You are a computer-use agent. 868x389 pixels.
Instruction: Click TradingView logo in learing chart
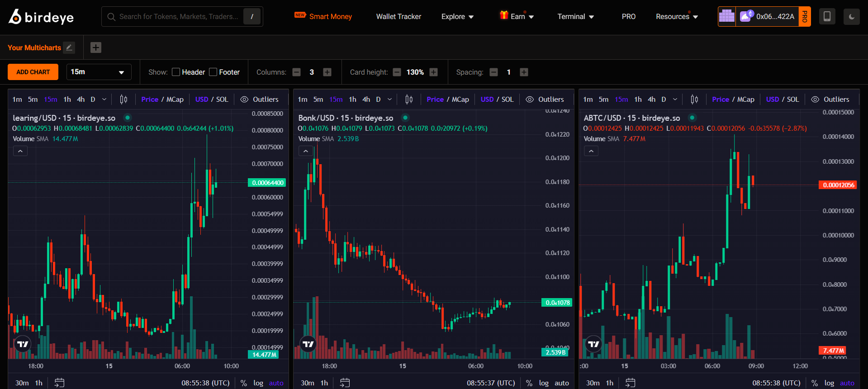pos(23,344)
